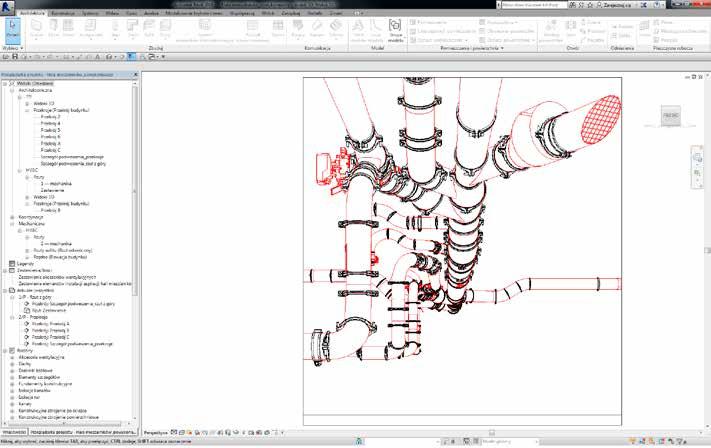The width and height of the screenshot is (711, 448).
Task: Click Save in the quick access toolbar
Action: (x=15, y=57)
